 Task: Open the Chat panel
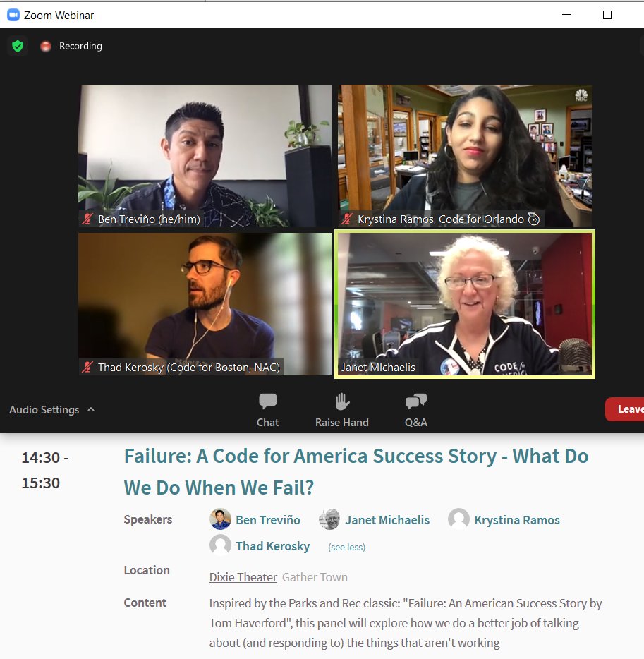pyautogui.click(x=267, y=410)
